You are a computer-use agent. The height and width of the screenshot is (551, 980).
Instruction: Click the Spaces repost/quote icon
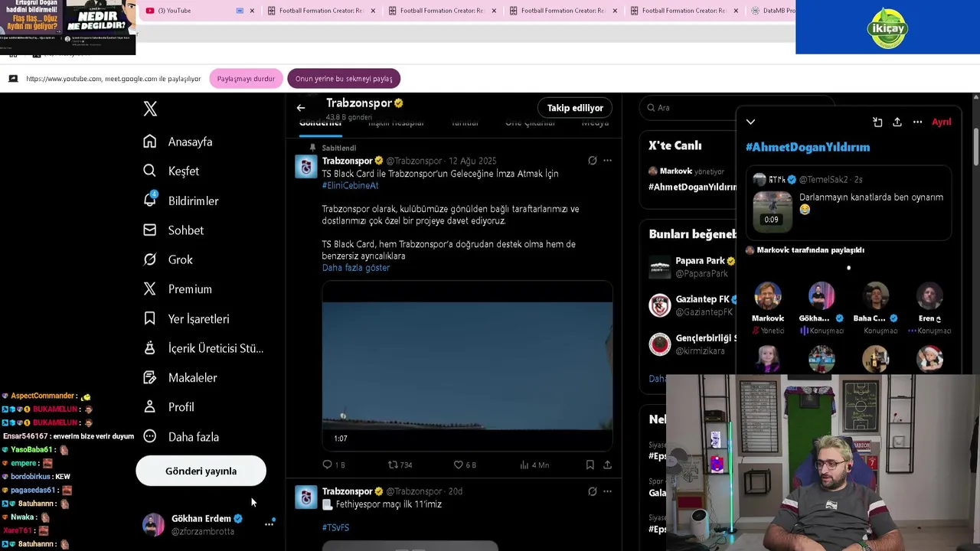(x=877, y=122)
